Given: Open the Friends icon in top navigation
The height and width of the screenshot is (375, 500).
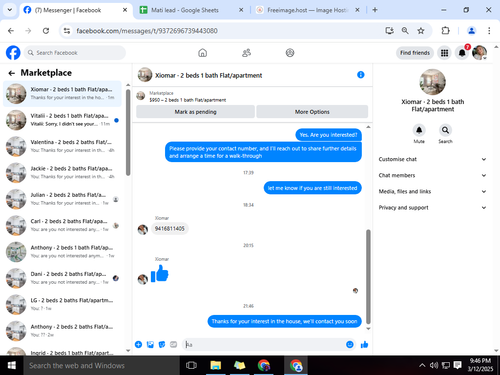Looking at the screenshot, I should tap(246, 53).
